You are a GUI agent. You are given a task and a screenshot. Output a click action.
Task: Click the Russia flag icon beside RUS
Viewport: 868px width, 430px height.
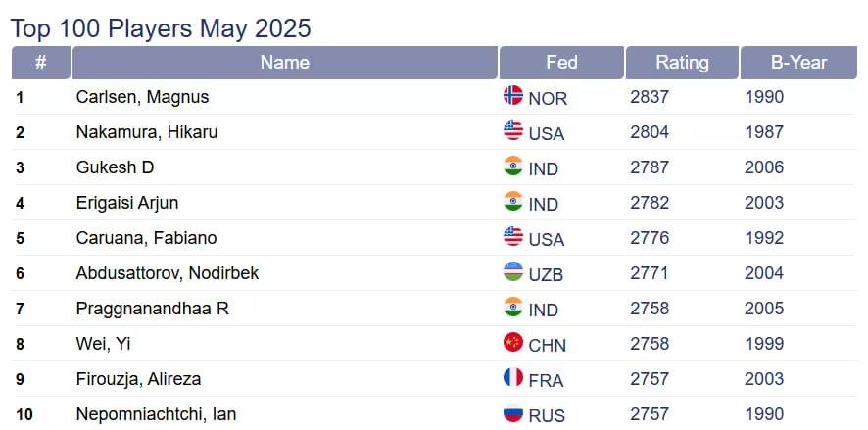(512, 413)
